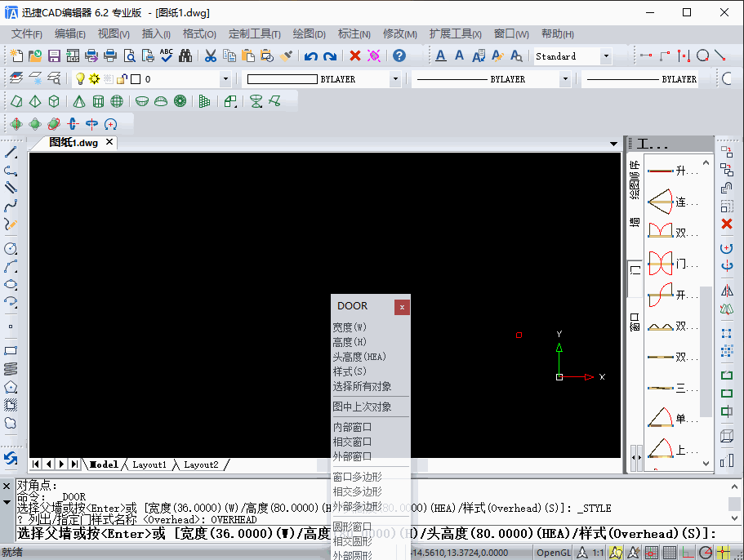Image resolution: width=744 pixels, height=560 pixels.
Task: Expand the drawing tabs list arrow
Action: coord(613,143)
